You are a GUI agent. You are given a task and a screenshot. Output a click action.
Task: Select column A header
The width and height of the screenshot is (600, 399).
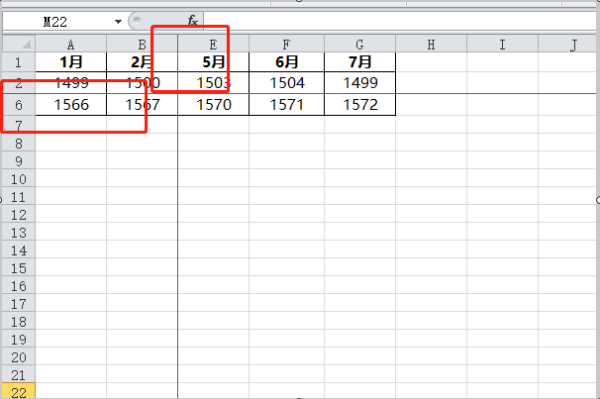tap(71, 44)
